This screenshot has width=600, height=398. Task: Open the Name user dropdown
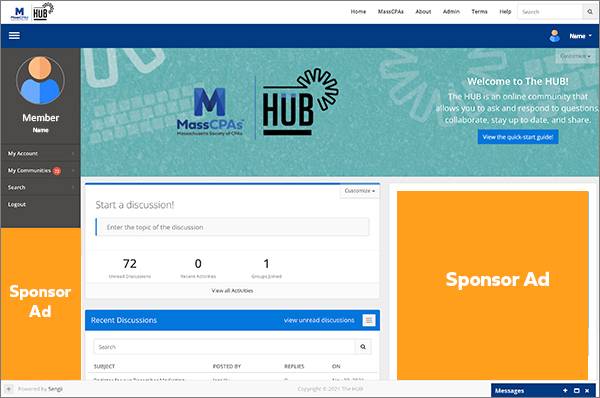tap(580, 36)
